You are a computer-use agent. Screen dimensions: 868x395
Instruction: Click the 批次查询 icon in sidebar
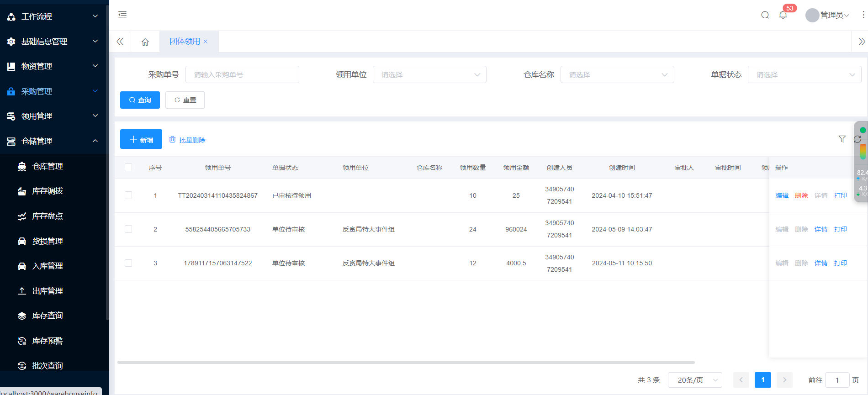pos(22,366)
